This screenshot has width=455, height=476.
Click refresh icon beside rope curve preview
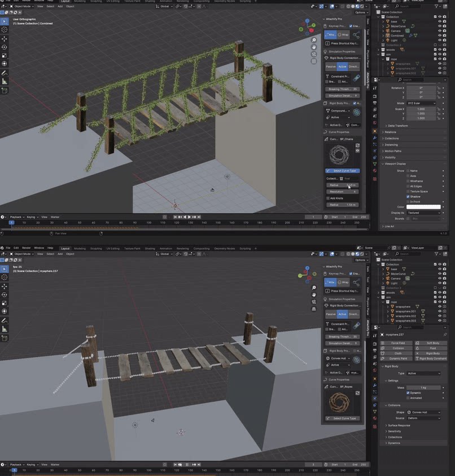tap(357, 393)
